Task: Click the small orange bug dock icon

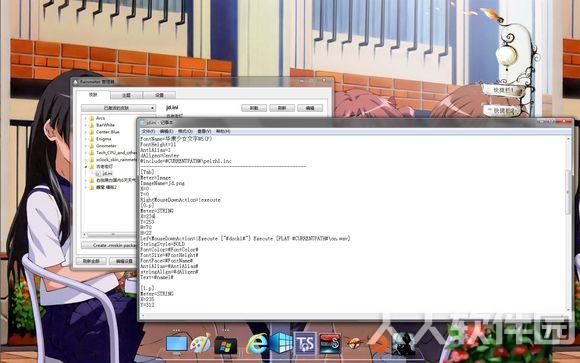Action: (354, 344)
